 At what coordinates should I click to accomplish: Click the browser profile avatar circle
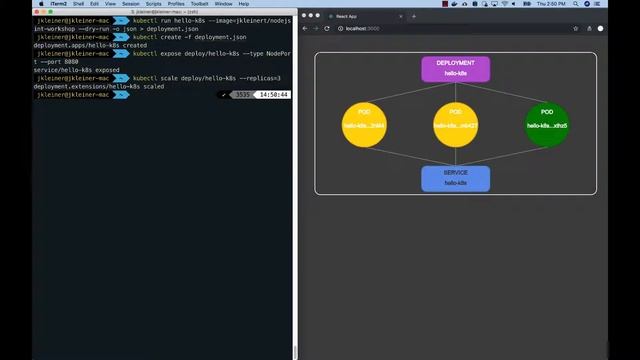tap(600, 29)
